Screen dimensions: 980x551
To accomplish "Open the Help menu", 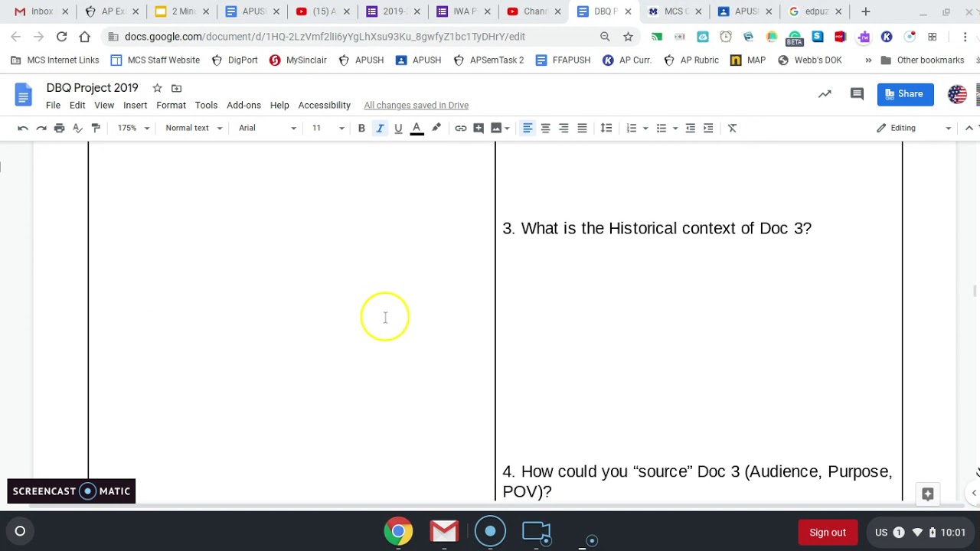I will pyautogui.click(x=279, y=105).
